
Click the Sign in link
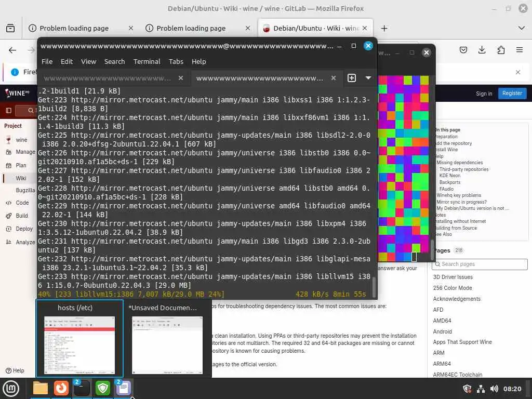[x=484, y=94]
